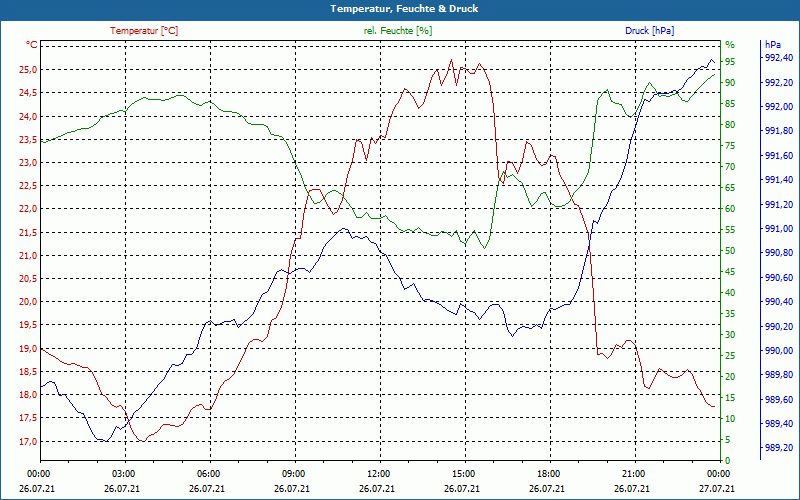The image size is (800, 500).
Task: Click the 18:00 time axis label
Action: (x=550, y=474)
